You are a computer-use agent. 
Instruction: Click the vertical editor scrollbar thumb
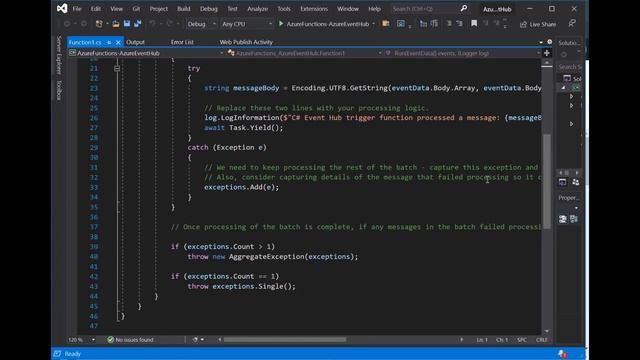(x=547, y=183)
